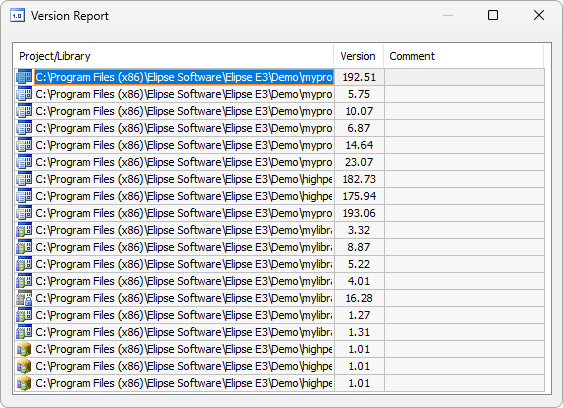Click the project icon in the 192.51 row
Viewport: 563px width, 408px height.
[x=24, y=77]
